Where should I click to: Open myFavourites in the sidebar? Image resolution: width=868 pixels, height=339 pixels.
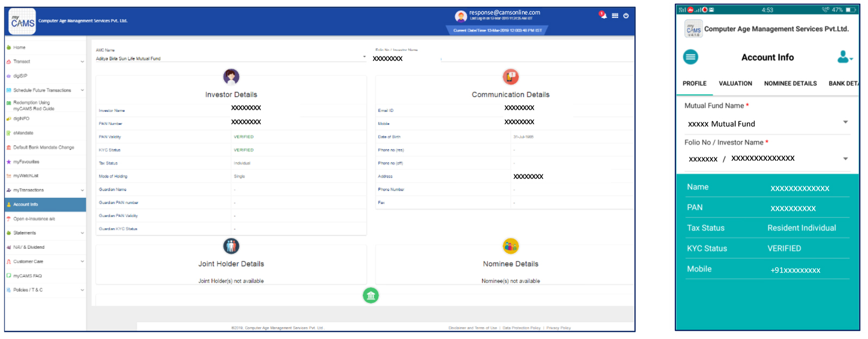(26, 162)
